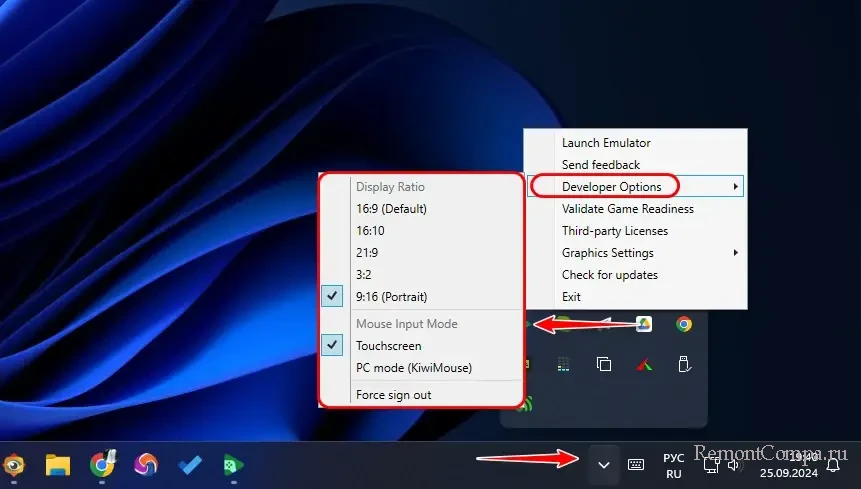Uncheck the 9:16 (Portrait) option
Screen dimensions: 861x489
(x=391, y=297)
